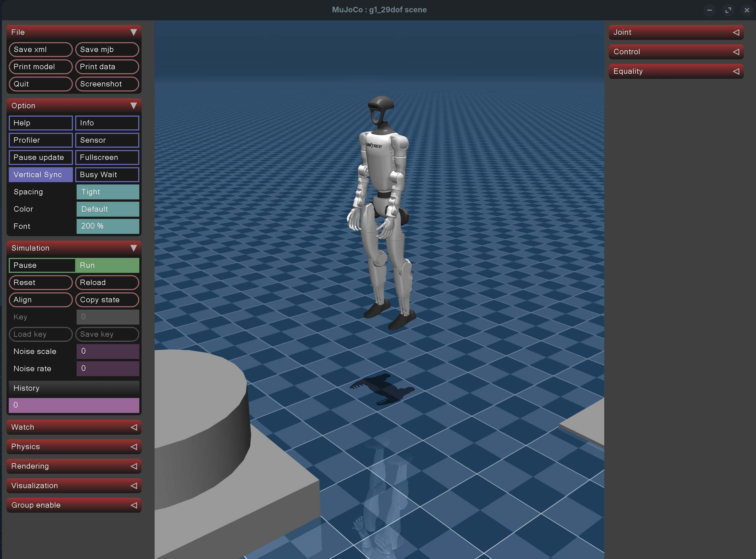Minimize the MuJoCo window
756x559 pixels.
[710, 10]
